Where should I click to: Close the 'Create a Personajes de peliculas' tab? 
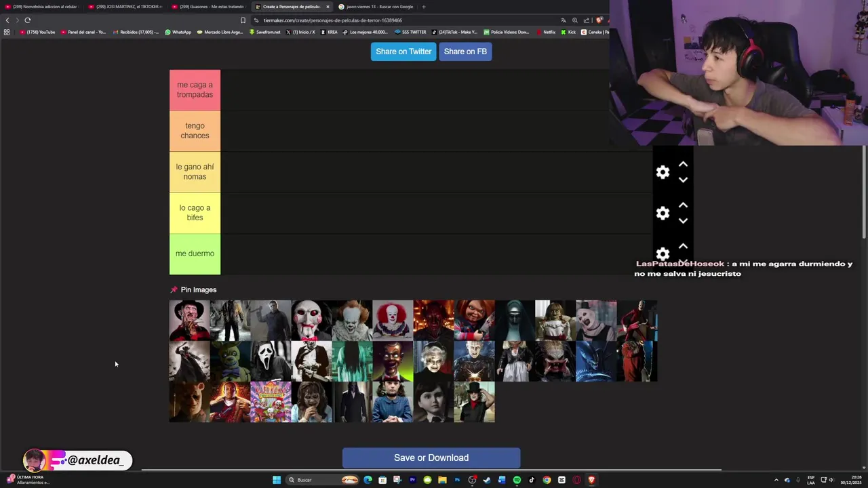tap(328, 7)
